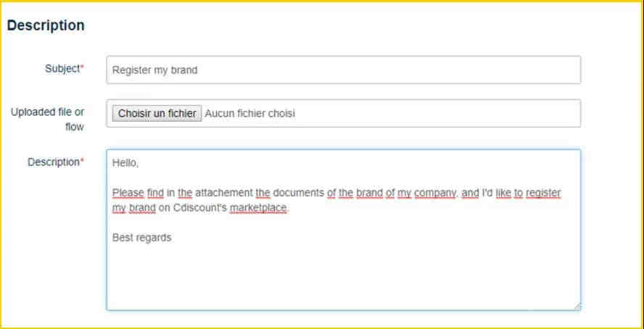Place cursor on the underlined word "company"

pyautogui.click(x=435, y=193)
